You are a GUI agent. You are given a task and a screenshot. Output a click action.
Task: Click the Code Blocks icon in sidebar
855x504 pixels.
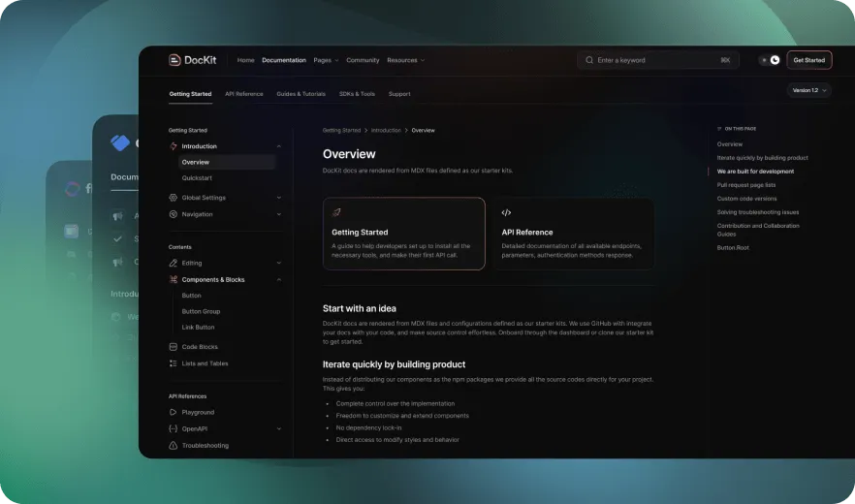174,347
